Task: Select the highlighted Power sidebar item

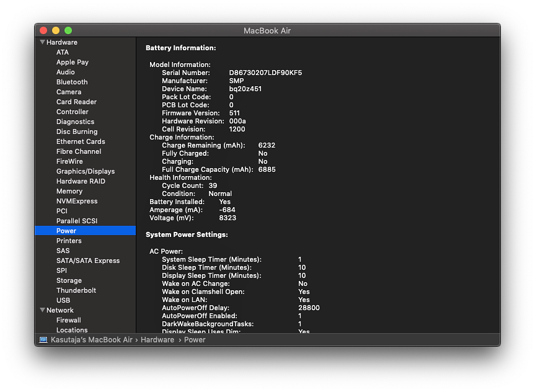Action: tap(66, 231)
